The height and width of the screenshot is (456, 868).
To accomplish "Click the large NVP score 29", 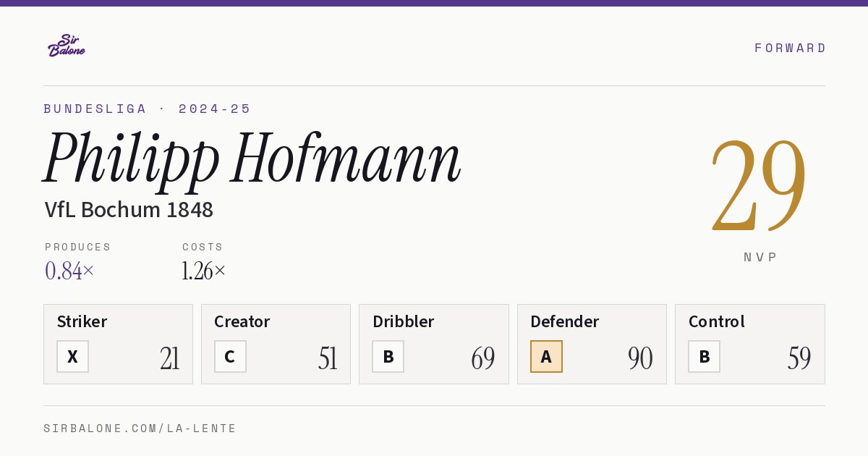I will [759, 185].
